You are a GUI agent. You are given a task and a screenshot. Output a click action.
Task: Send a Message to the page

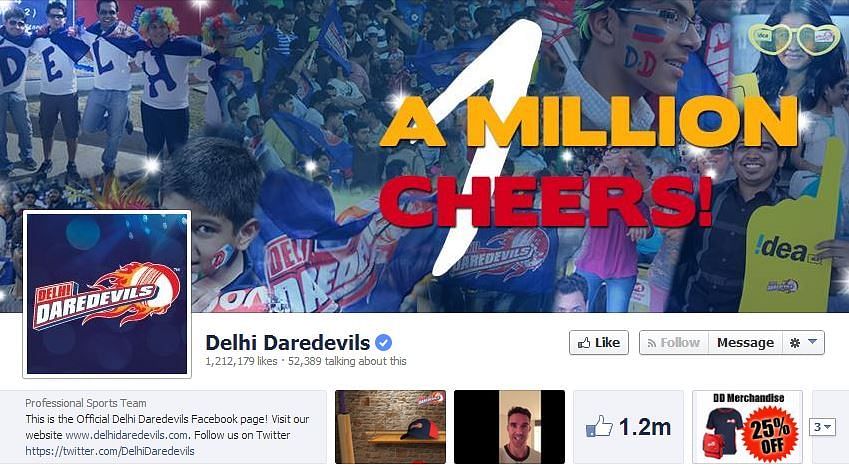(745, 343)
